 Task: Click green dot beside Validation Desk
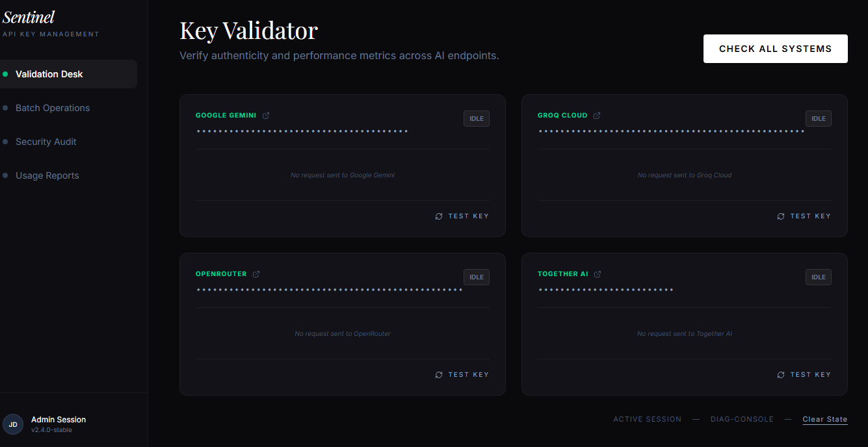[x=5, y=74]
